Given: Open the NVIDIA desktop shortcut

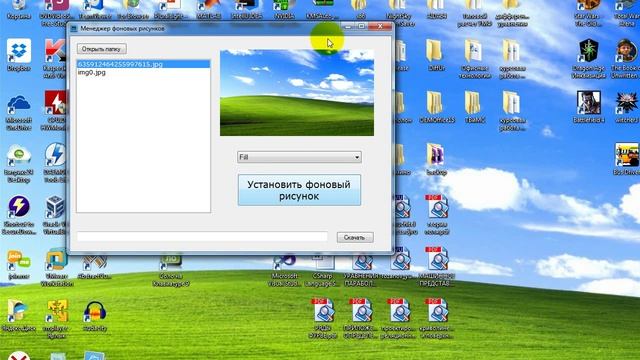Looking at the screenshot, I should [x=284, y=10].
